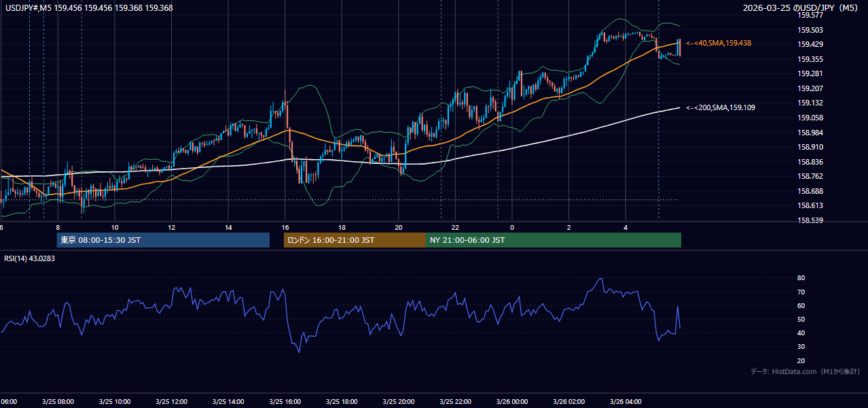
Task: Click RSI scale level 50
Action: tap(801, 319)
